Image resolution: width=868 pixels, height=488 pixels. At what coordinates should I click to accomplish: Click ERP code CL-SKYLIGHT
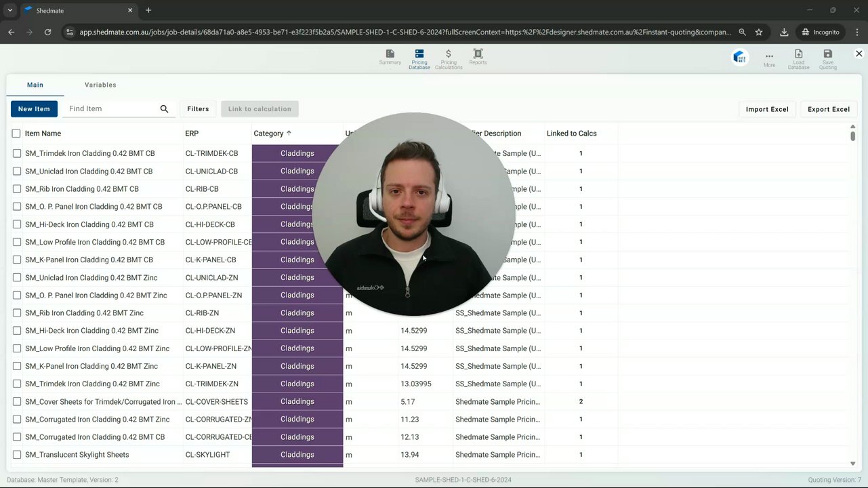point(207,455)
